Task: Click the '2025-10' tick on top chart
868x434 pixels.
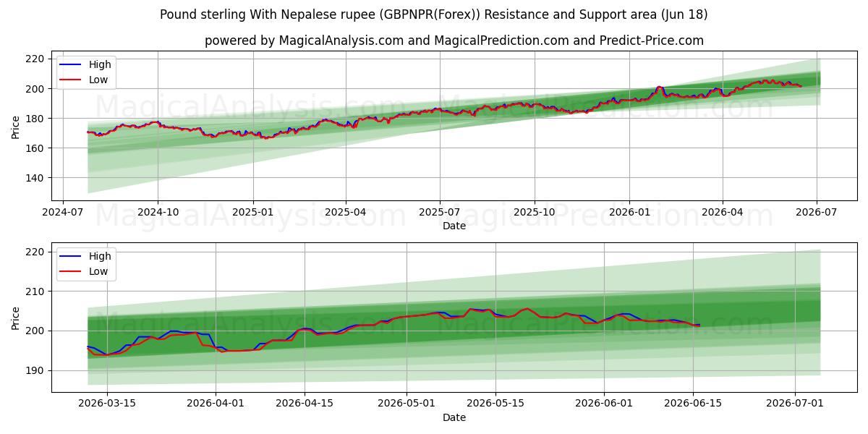Action: tap(535, 211)
